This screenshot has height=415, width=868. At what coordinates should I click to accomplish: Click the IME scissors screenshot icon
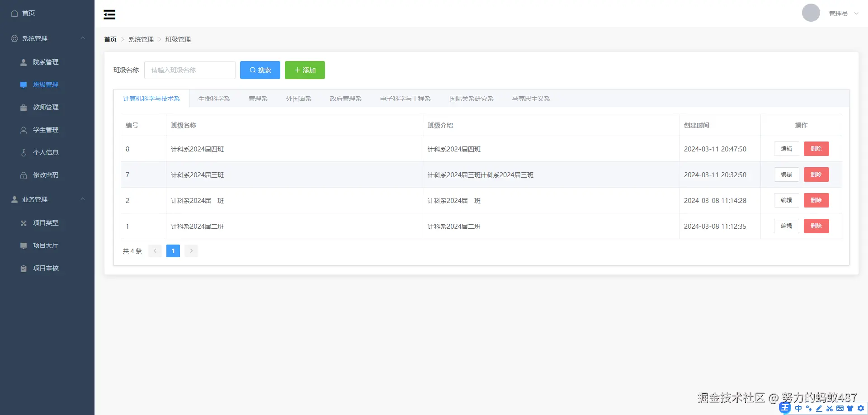coord(830,408)
